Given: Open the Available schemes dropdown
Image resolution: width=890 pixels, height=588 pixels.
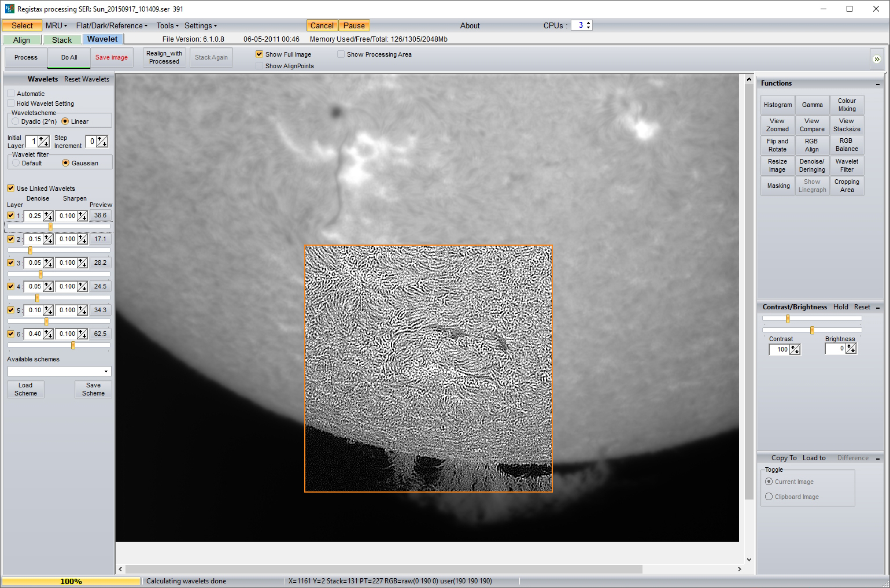Looking at the screenshot, I should 106,371.
